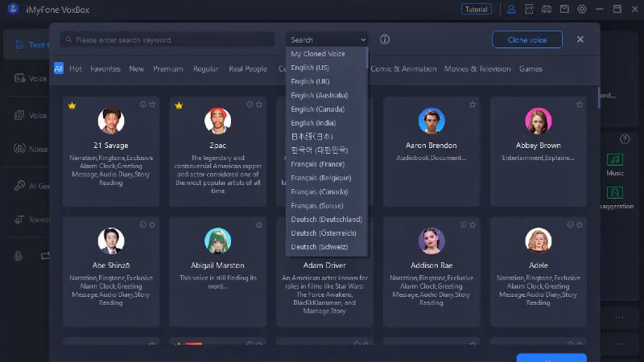Click the Clone voice button
Image resolution: width=644 pixels, height=362 pixels.
[527, 39]
